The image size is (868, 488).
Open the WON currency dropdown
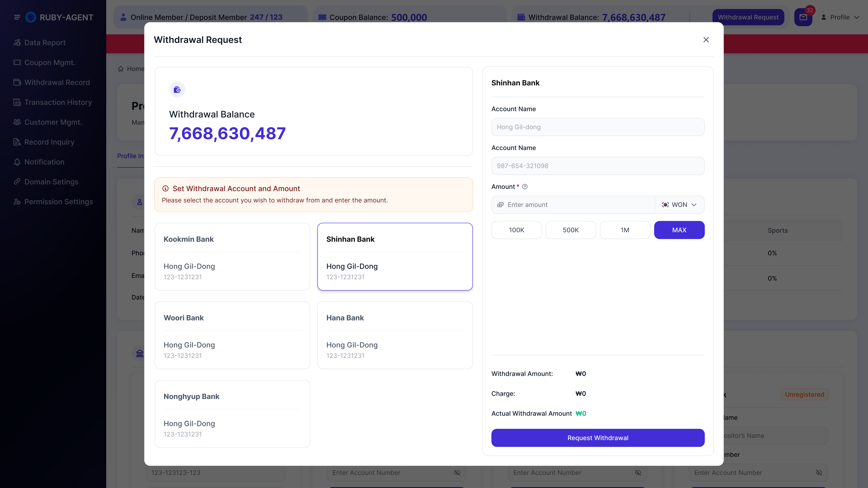coord(679,205)
